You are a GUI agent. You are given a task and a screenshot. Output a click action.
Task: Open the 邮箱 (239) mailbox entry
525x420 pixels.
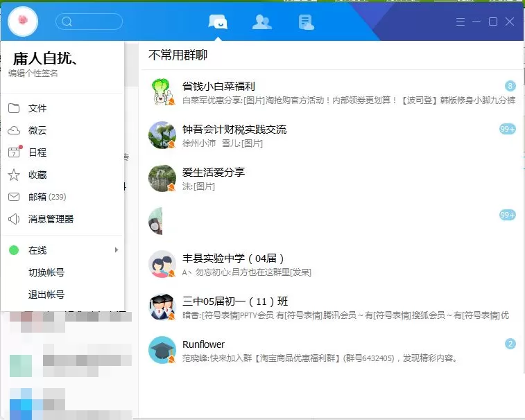click(x=62, y=197)
